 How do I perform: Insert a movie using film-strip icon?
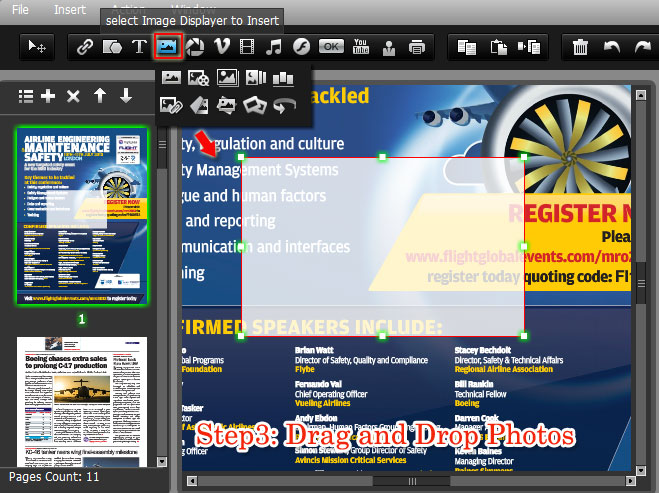(x=247, y=47)
